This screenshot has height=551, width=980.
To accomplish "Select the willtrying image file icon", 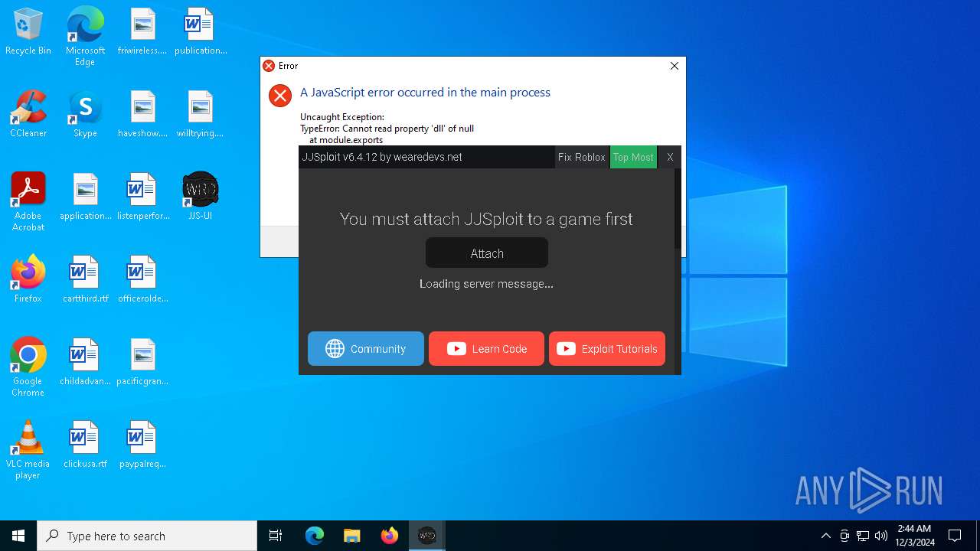I will [201, 115].
